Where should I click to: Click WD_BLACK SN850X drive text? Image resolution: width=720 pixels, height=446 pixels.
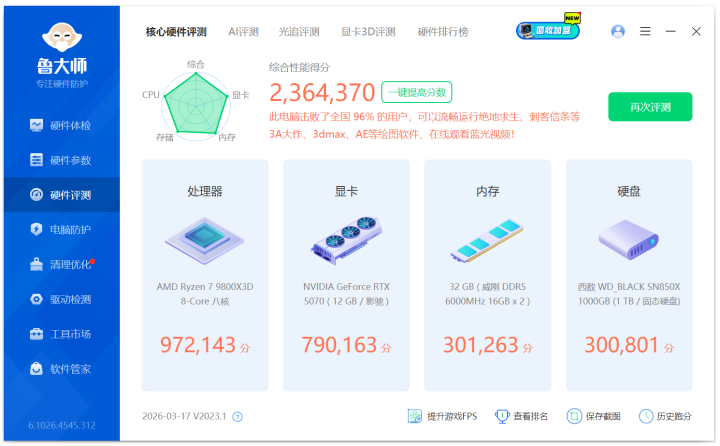point(629,294)
